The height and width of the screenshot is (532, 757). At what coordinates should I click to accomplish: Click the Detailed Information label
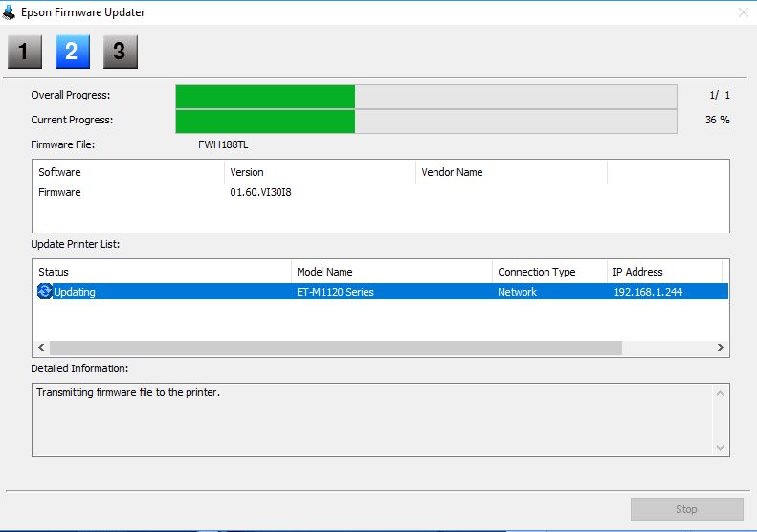click(79, 368)
